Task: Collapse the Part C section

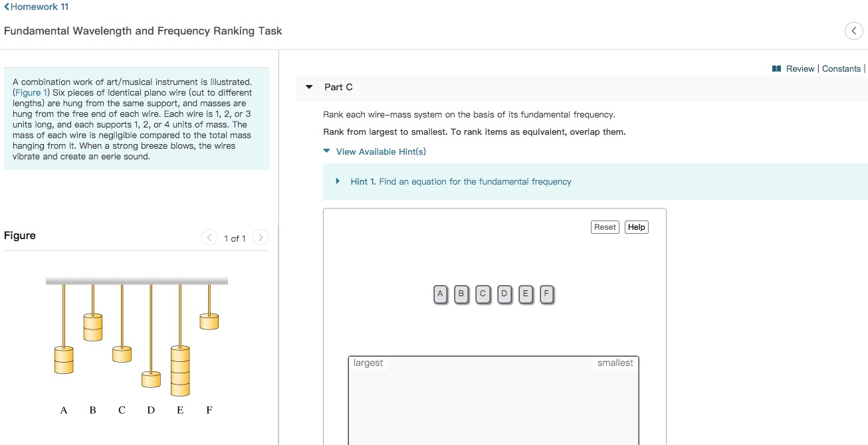Action: coord(308,86)
